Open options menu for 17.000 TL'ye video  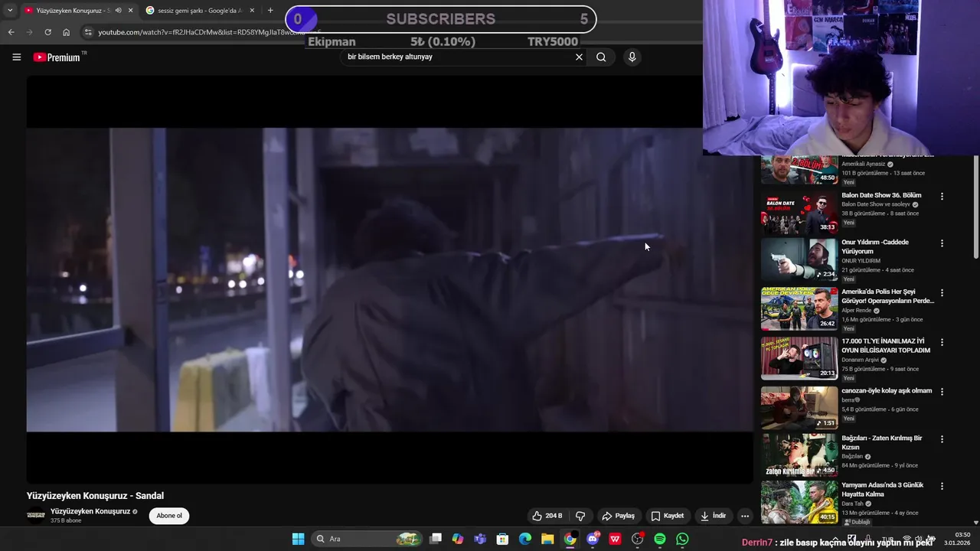[x=942, y=342]
